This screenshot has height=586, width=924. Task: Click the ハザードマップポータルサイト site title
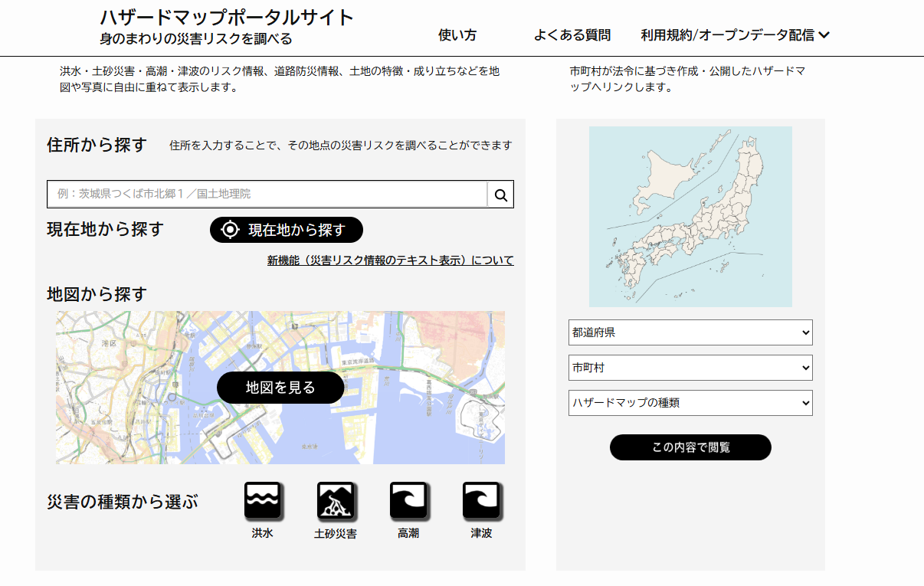point(227,18)
